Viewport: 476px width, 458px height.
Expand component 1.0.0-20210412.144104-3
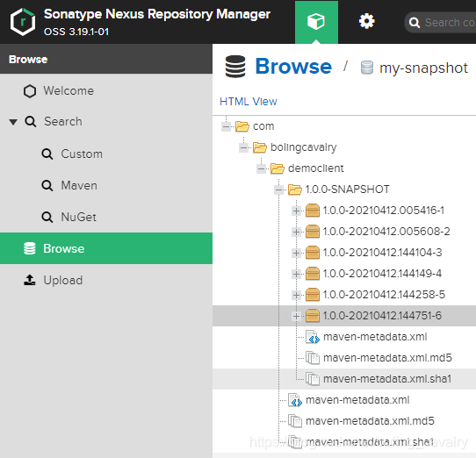pos(296,253)
